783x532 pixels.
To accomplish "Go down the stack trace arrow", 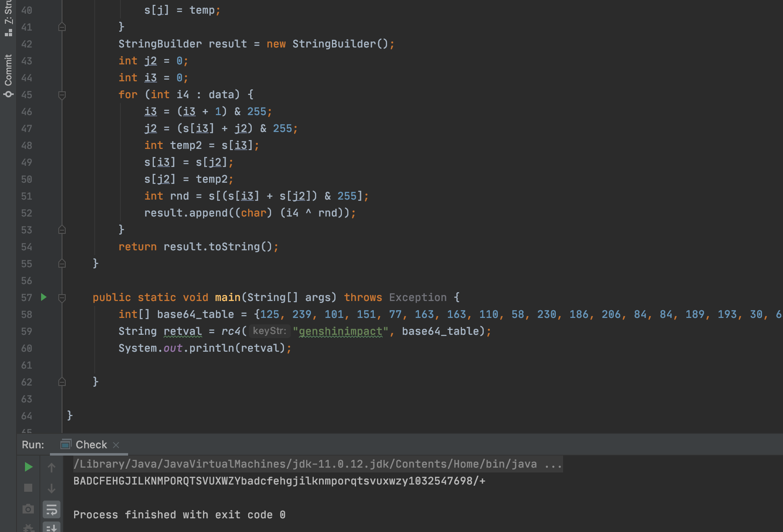I will [x=52, y=488].
